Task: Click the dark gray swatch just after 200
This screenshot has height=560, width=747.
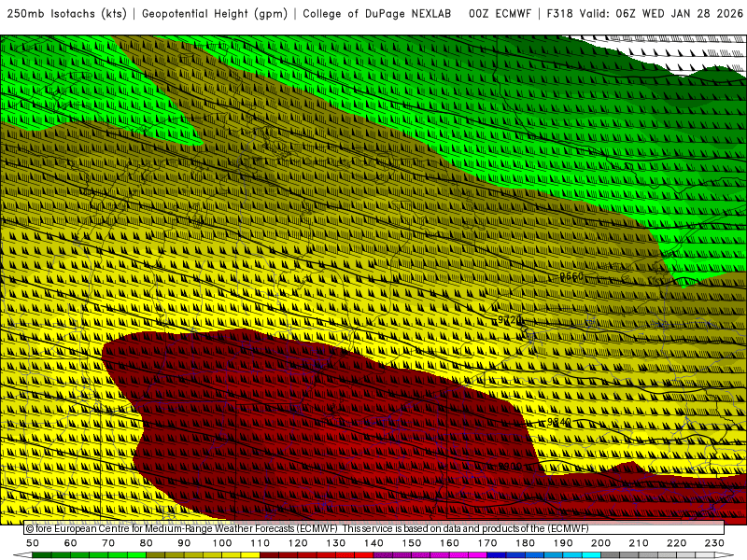Action: click(x=611, y=555)
